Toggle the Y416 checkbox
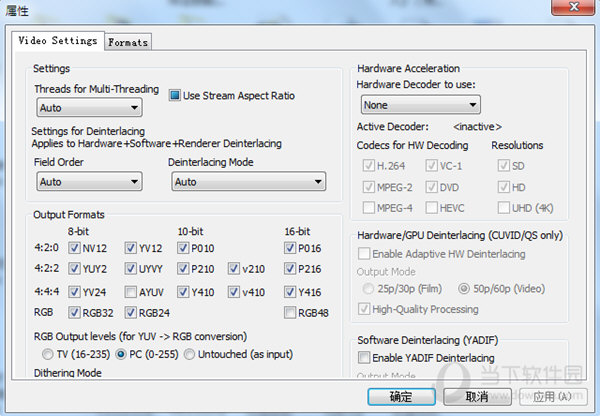Screen dimensions: 600x416 tap(290, 292)
